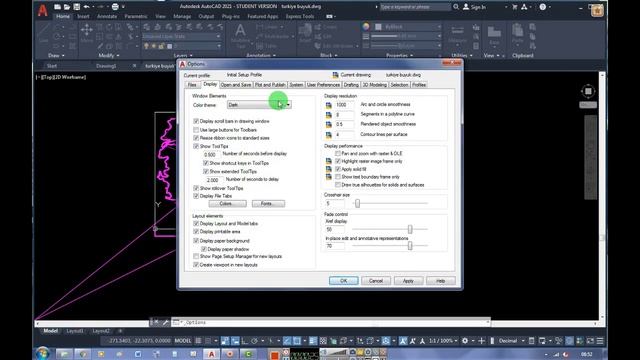
Task: Click the Help question mark icon
Action: [542, 7]
